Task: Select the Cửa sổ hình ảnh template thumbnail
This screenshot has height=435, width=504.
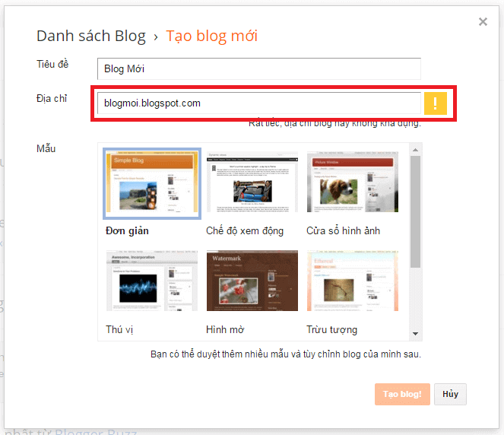Action: [x=353, y=182]
